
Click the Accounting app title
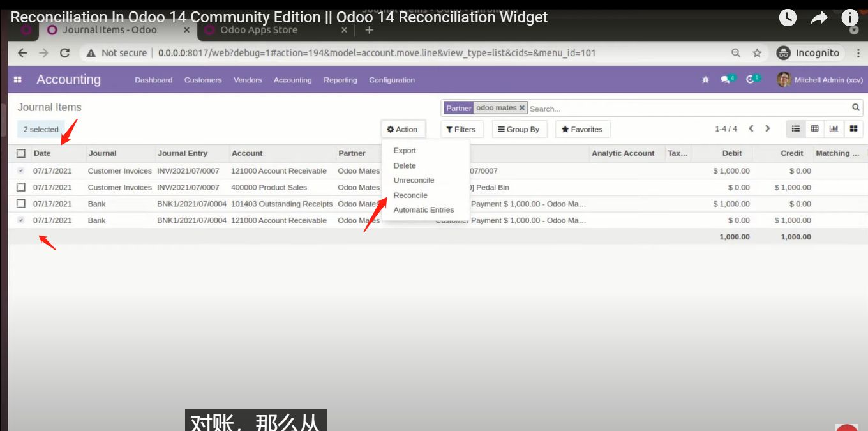coord(68,80)
